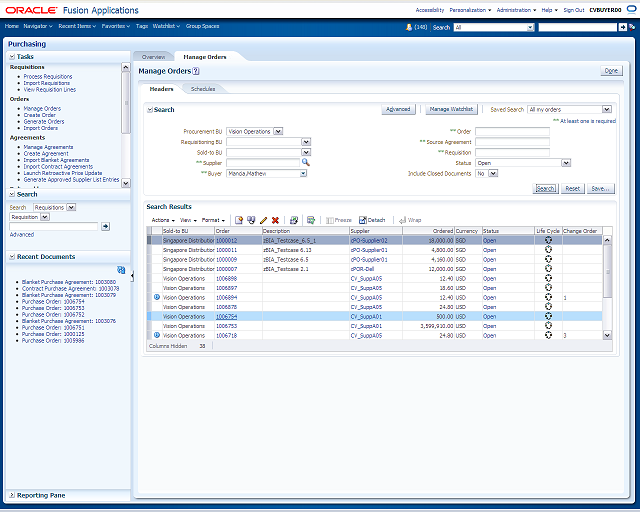
Task: Open order link 1006754
Action: coord(227,316)
